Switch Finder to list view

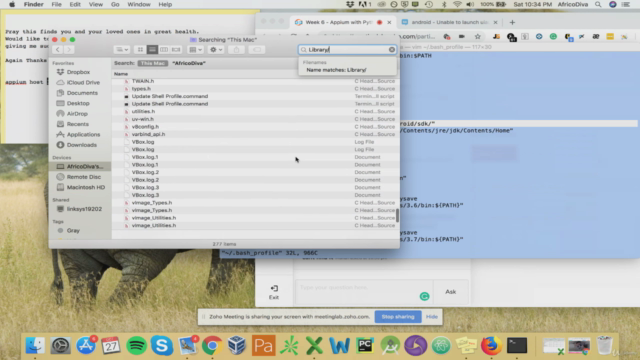[152, 49]
